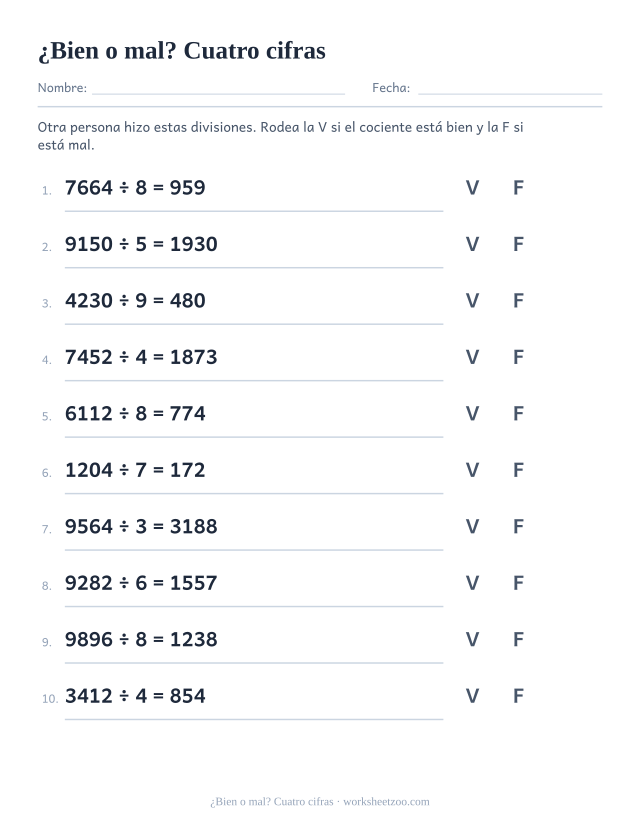640x829 pixels.
Task: Click the equation 6112 ÷ 8 = 774
Action: [135, 413]
